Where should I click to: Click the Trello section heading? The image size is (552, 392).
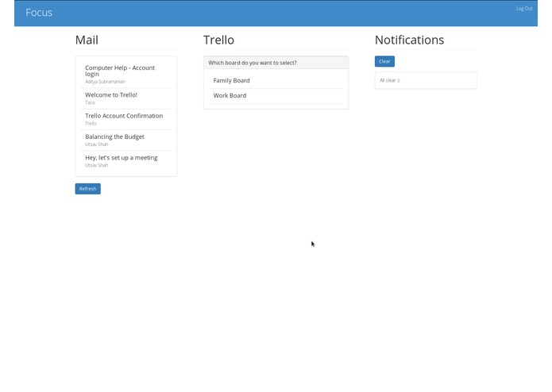218,40
